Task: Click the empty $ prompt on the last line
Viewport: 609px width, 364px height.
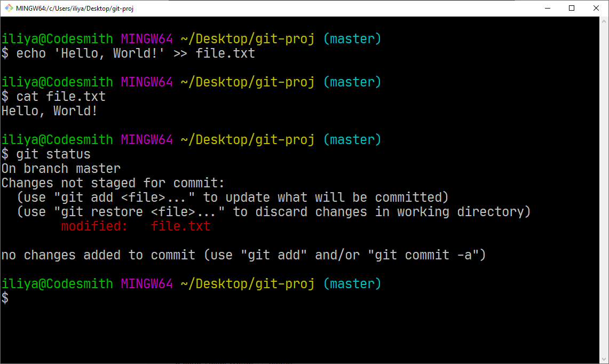Action: (5, 298)
